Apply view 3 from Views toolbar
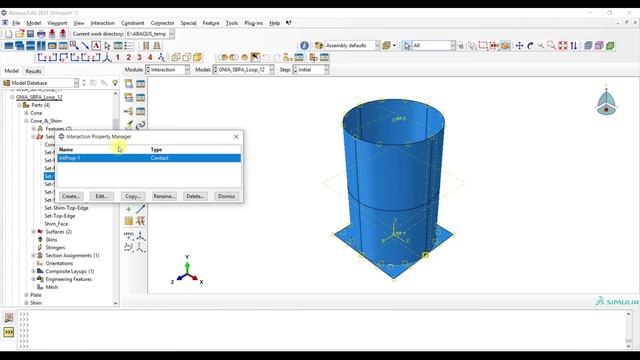The image size is (640, 360). coord(139,58)
